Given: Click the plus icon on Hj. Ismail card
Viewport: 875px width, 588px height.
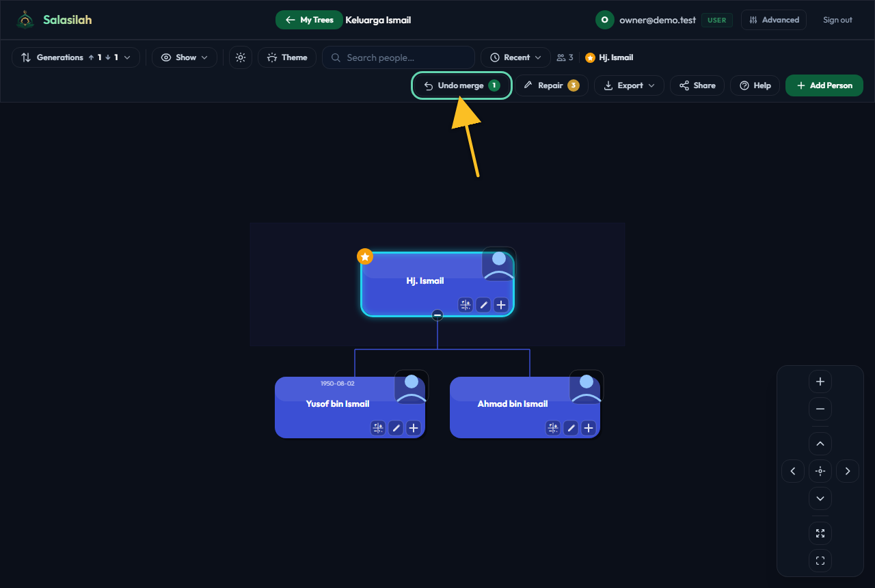Looking at the screenshot, I should coord(501,305).
